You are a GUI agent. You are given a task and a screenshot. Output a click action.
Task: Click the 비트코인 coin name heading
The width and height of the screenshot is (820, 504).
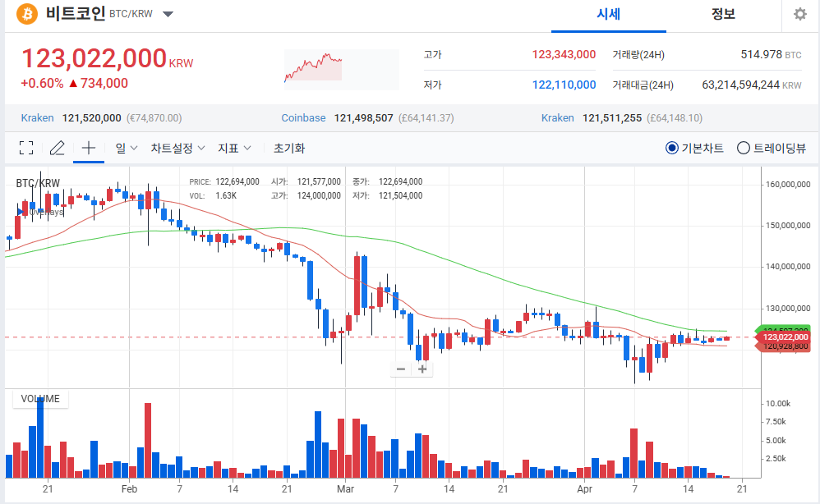pos(76,14)
